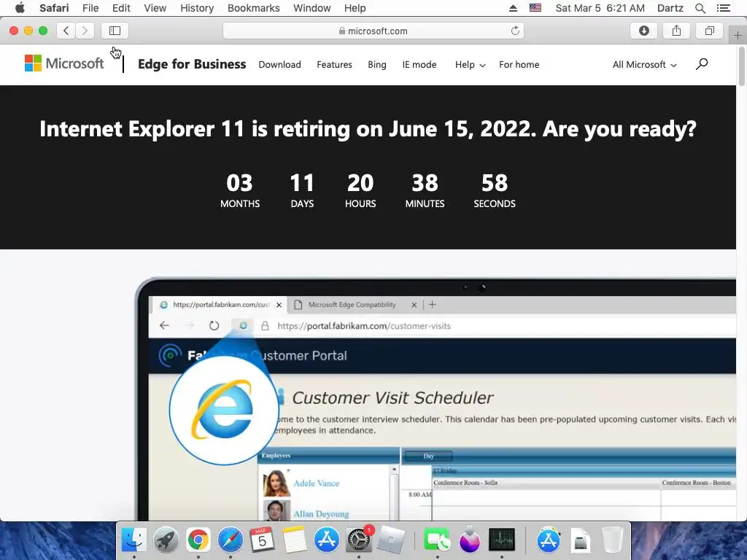Screen dimensions: 747x560
Task: Click the Dartz user name in menu bar
Action: pos(670,8)
